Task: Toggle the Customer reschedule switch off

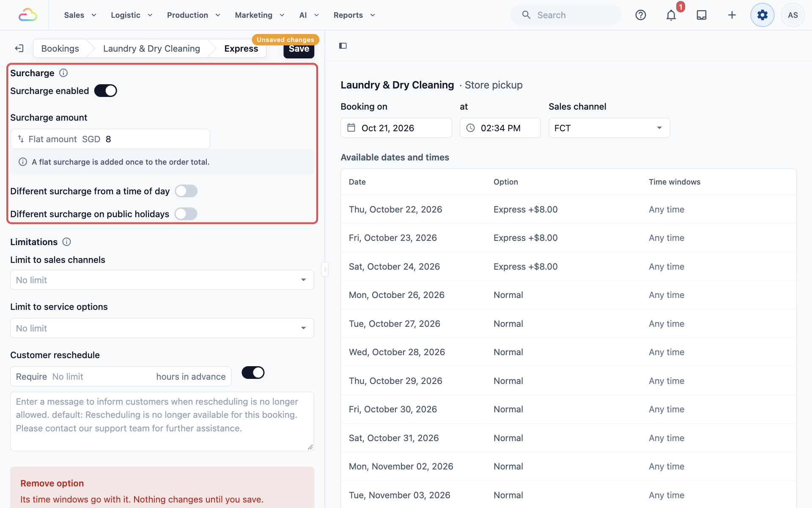Action: click(x=253, y=373)
